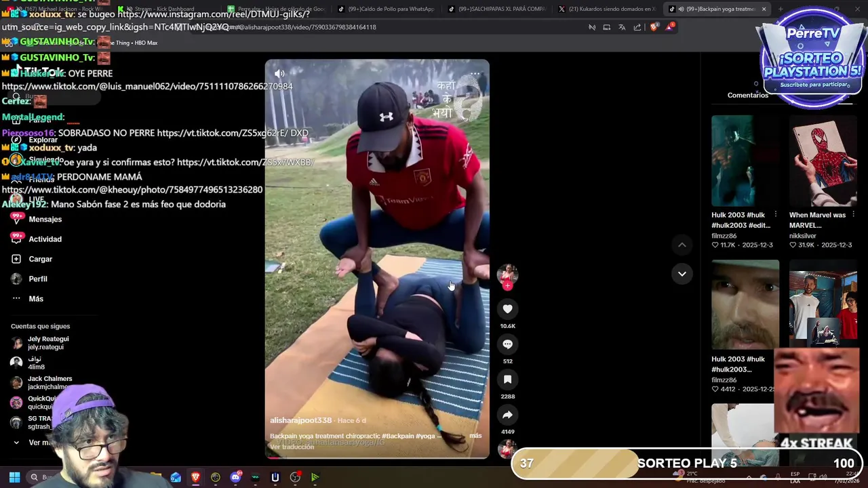
Task: Follow creator via red plus avatar
Action: pyautogui.click(x=507, y=285)
